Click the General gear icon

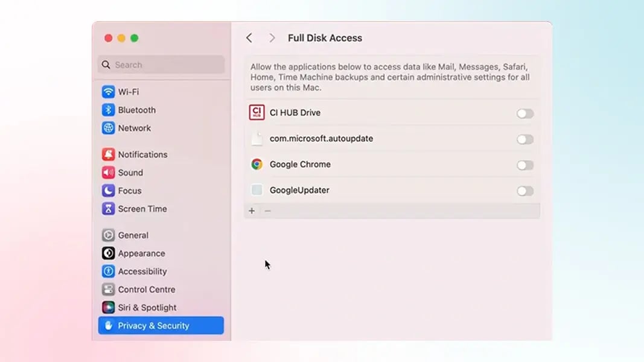(x=108, y=235)
